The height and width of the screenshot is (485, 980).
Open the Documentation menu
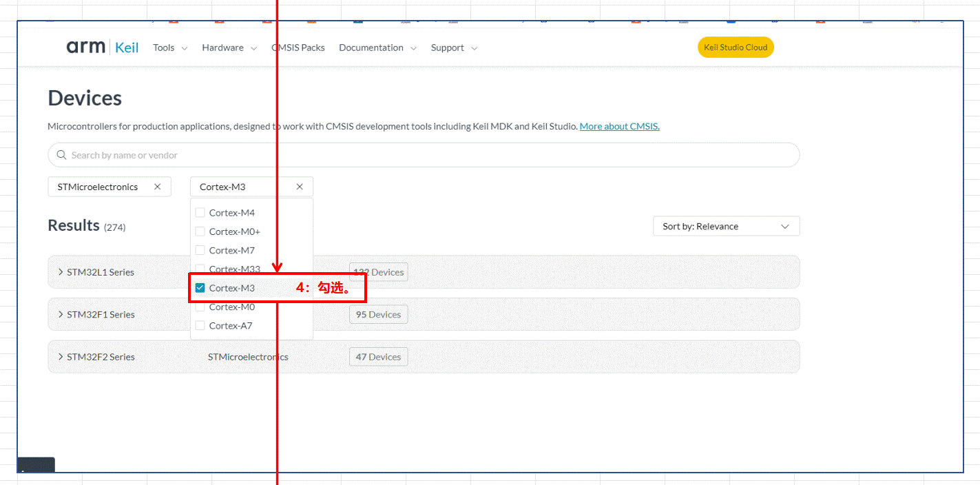click(x=378, y=48)
